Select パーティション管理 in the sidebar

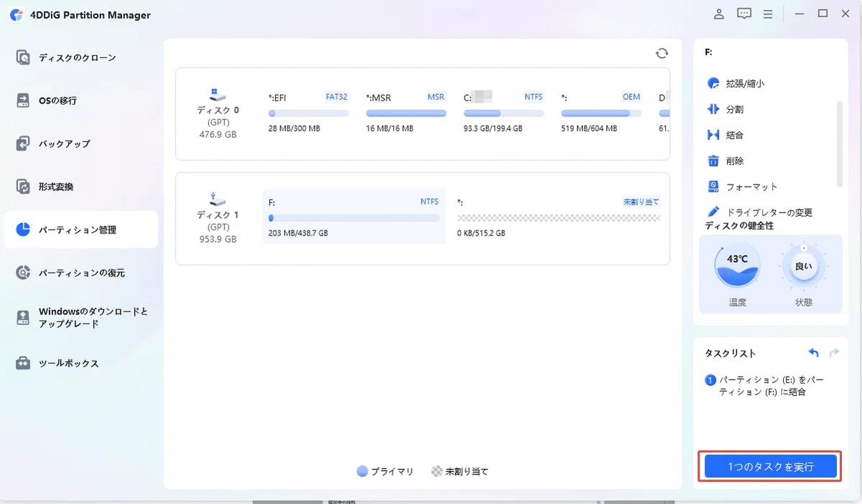click(81, 230)
